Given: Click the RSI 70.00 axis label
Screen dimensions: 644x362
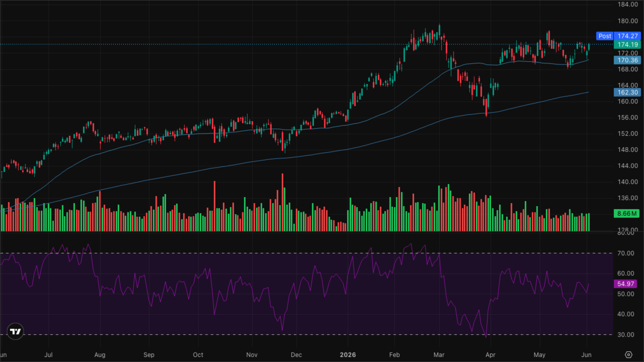Looking at the screenshot, I should click(626, 253).
